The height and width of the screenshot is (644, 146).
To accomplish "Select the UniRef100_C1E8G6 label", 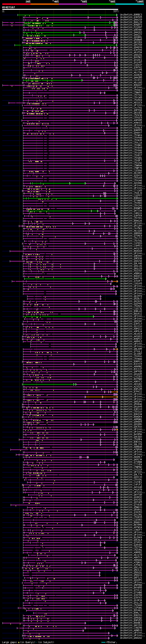I will 131,170.
